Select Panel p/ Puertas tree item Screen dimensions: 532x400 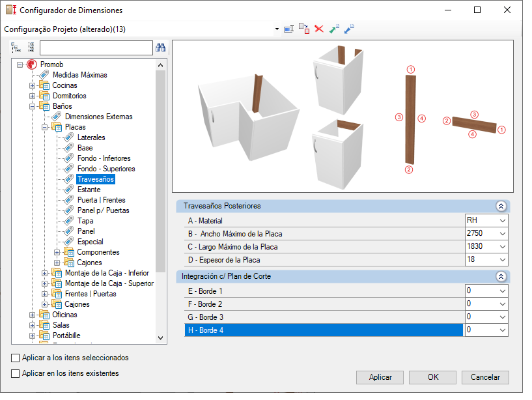click(x=104, y=210)
